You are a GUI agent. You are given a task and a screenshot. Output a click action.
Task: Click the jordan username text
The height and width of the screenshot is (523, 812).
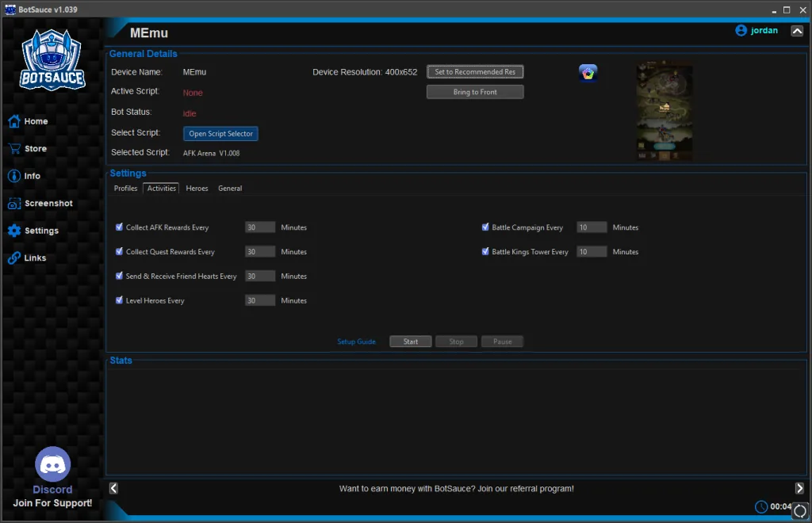point(764,31)
